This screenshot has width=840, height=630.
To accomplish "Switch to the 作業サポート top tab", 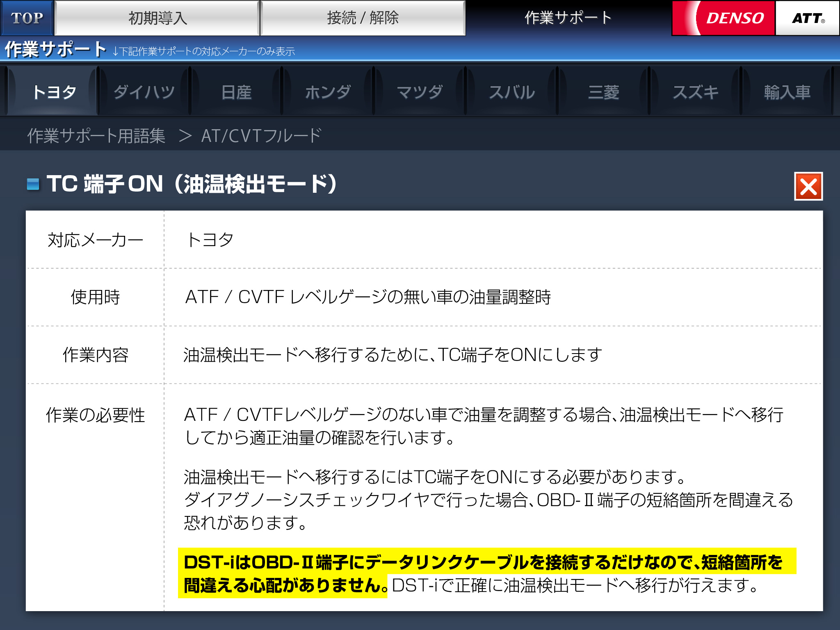I will click(x=568, y=18).
